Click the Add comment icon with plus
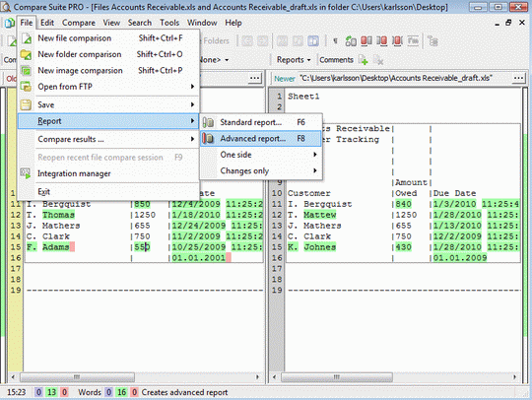Screen dimensions: 532x400 coord(363,60)
